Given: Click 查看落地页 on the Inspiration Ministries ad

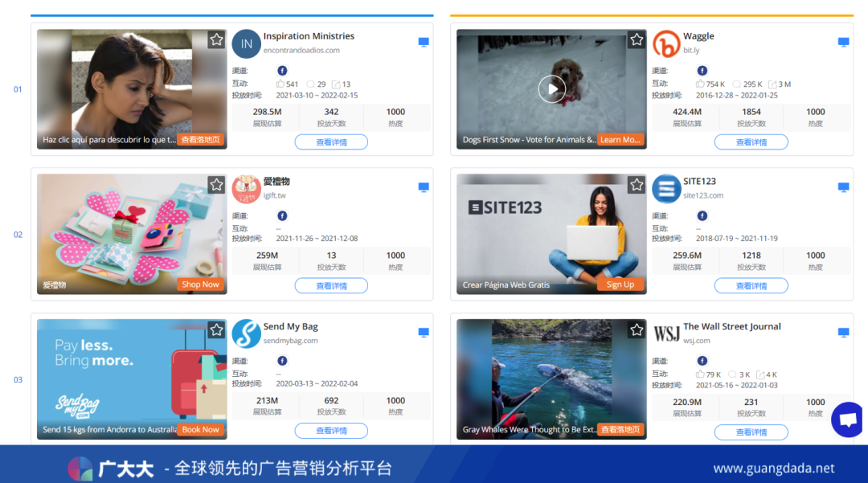Looking at the screenshot, I should coord(200,139).
